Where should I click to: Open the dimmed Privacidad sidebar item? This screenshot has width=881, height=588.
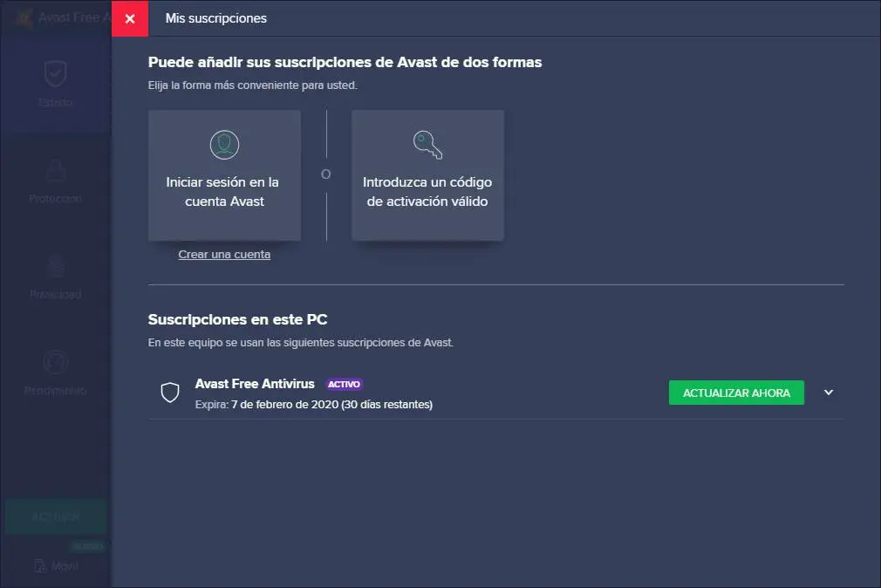coord(56,277)
